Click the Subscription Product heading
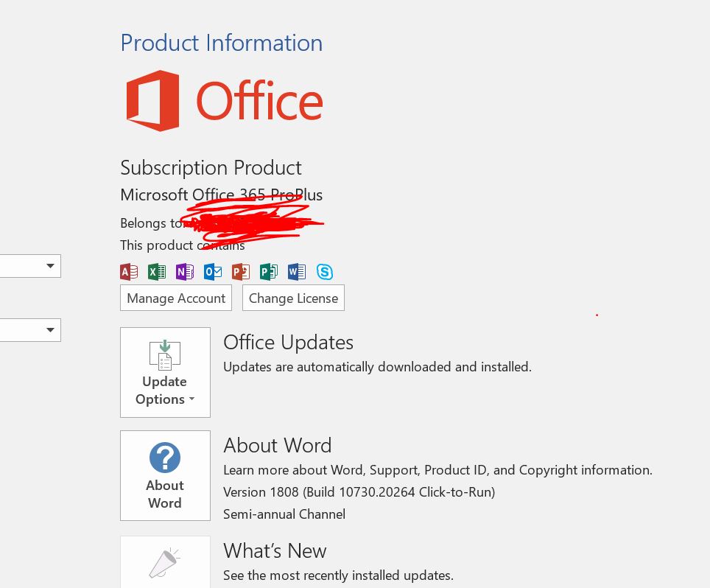710x588 pixels. coord(211,168)
